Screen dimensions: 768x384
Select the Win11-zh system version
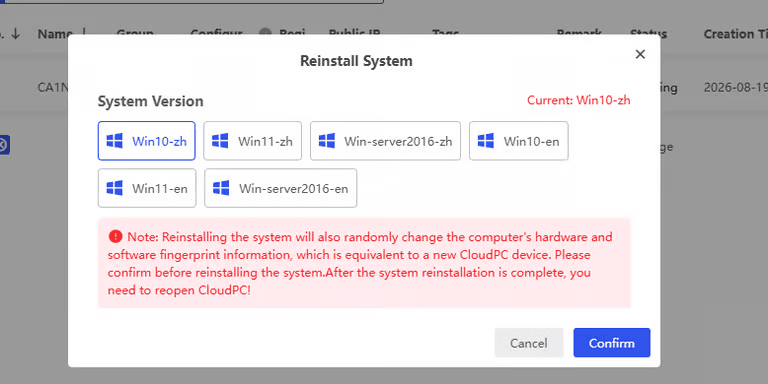pyautogui.click(x=252, y=141)
